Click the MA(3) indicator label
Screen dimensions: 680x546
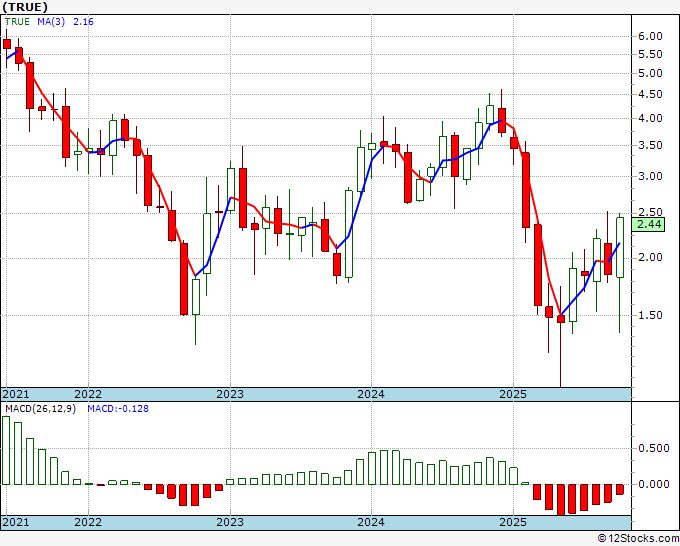pos(51,22)
